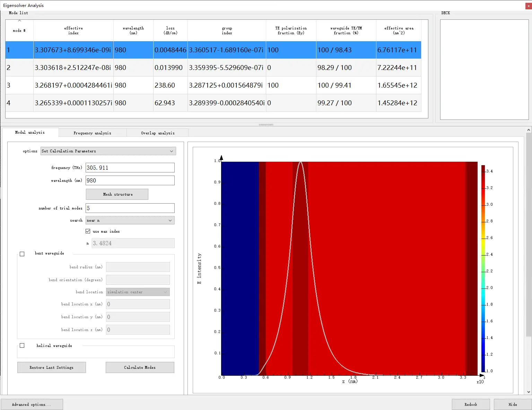This screenshot has height=410, width=532.
Task: Click the 'group index' column header
Action: [227, 30]
